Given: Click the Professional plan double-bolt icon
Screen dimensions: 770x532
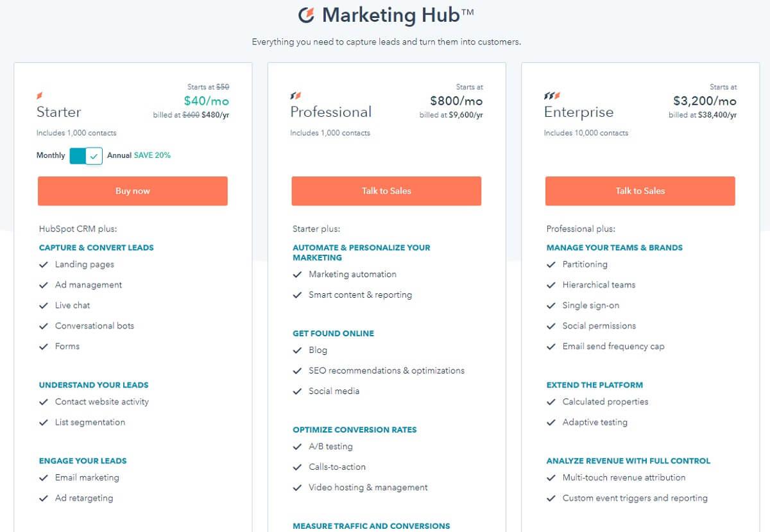Looking at the screenshot, I should point(295,96).
